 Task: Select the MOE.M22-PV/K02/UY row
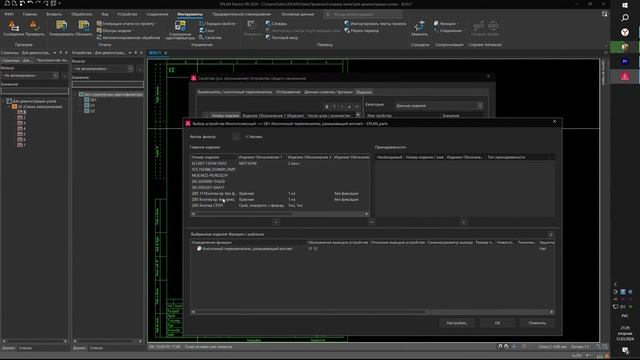[x=280, y=176]
